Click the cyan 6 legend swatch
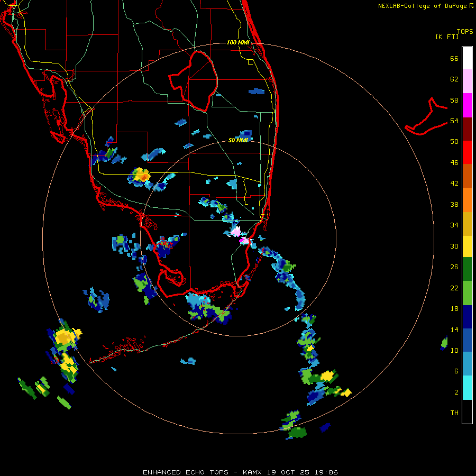This screenshot has height=476, width=476. coord(467,388)
